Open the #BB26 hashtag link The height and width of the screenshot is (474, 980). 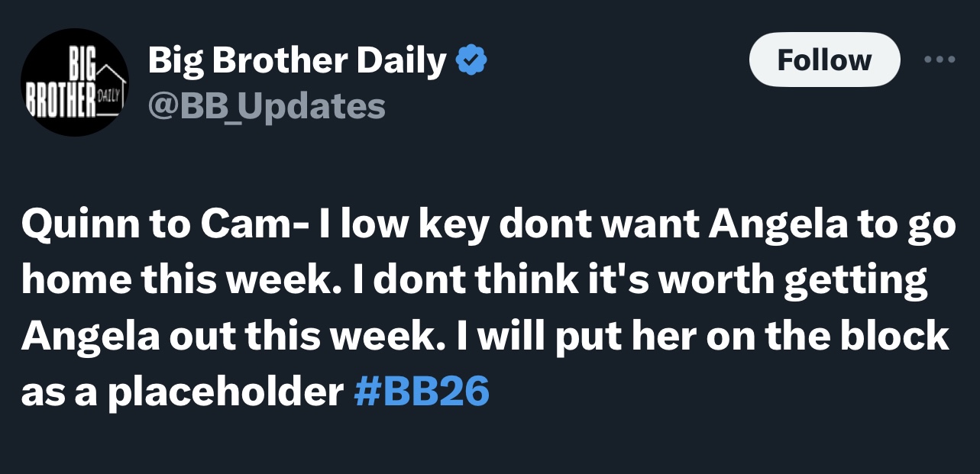(422, 392)
